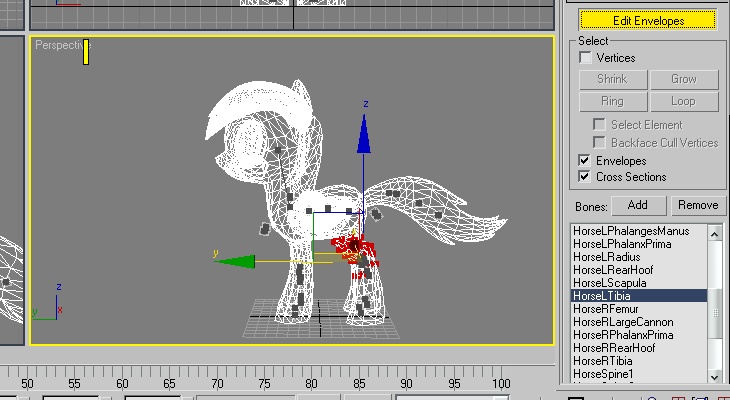The width and height of the screenshot is (730, 400).
Task: Select HorseRLargeCannon bone
Action: pyautogui.click(x=639, y=322)
